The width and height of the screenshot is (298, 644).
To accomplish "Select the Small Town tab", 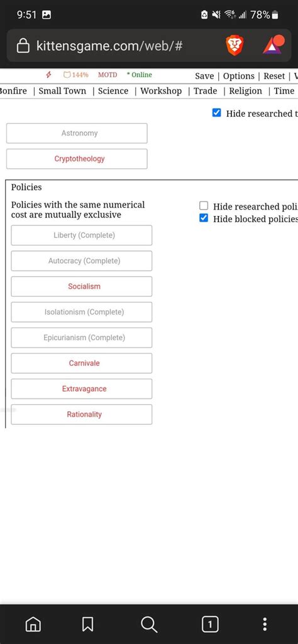I will click(x=63, y=91).
